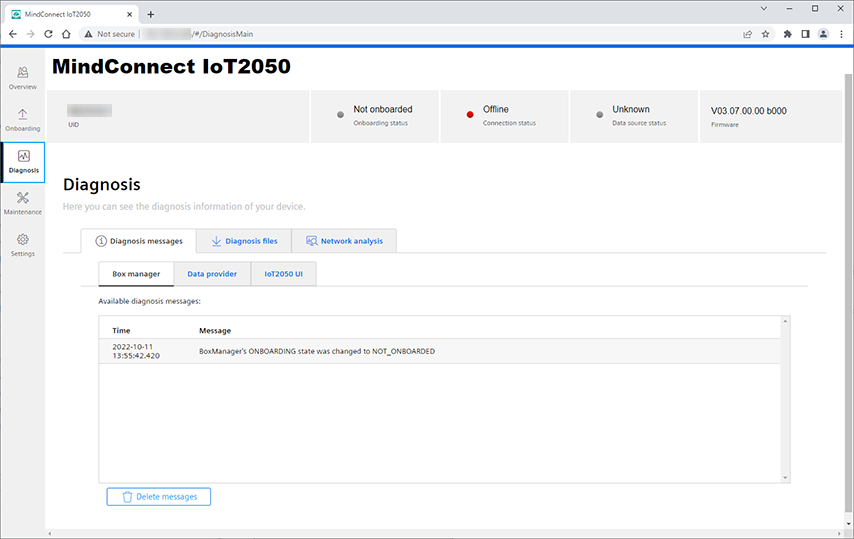854x539 pixels.
Task: Open the Network analysis tab
Action: (x=344, y=241)
